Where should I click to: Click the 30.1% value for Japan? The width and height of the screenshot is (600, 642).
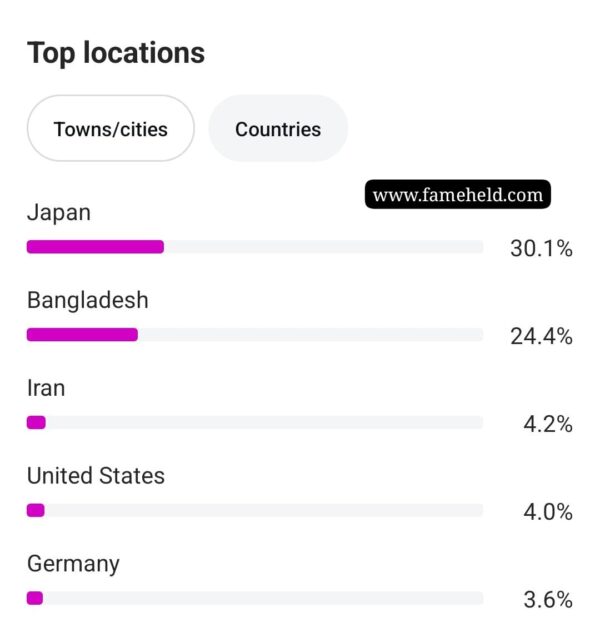[x=541, y=249]
